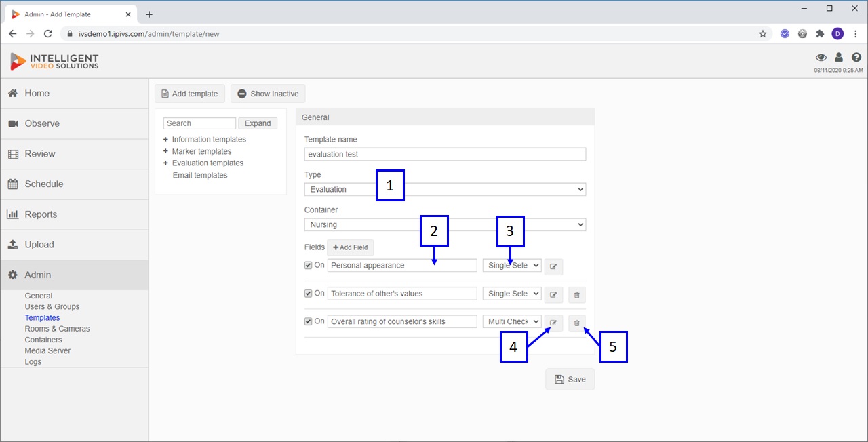Click the gray round extension icon
Screen dimensions: 868x442
tap(802, 33)
